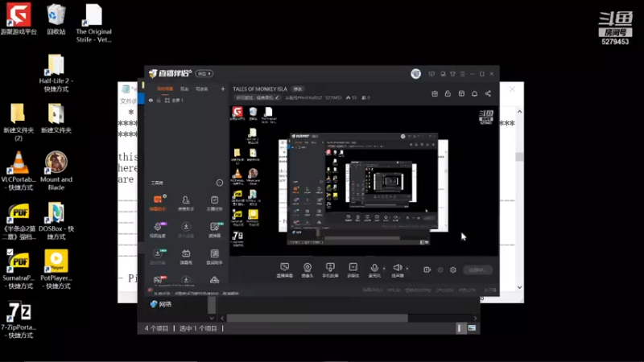Click the user avatar in title bar
Image resolution: width=644 pixels, height=362 pixels.
[x=415, y=74]
